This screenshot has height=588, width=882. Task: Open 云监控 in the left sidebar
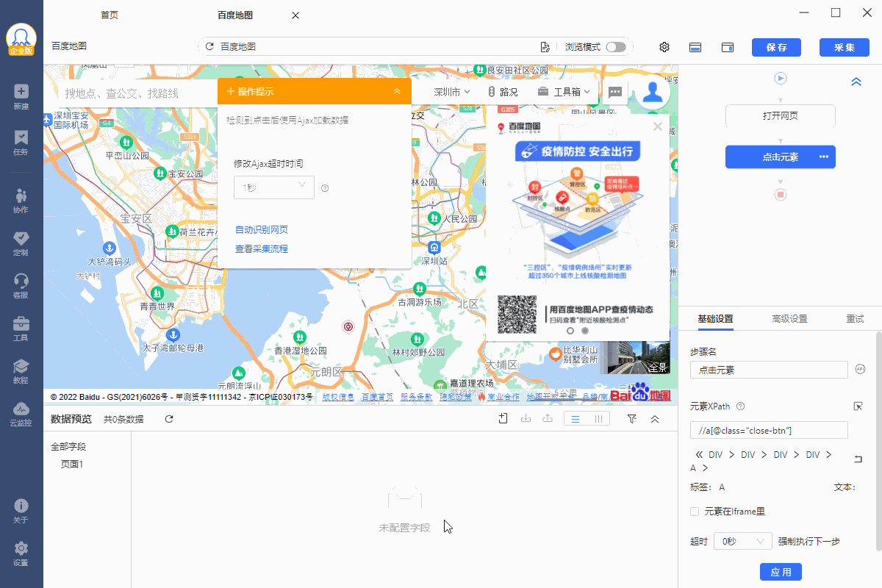tap(21, 415)
